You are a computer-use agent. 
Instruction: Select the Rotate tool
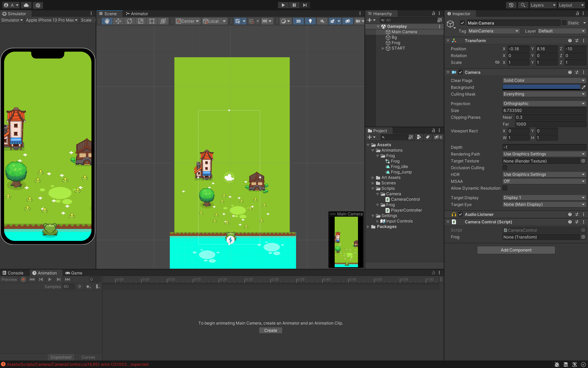[129, 21]
